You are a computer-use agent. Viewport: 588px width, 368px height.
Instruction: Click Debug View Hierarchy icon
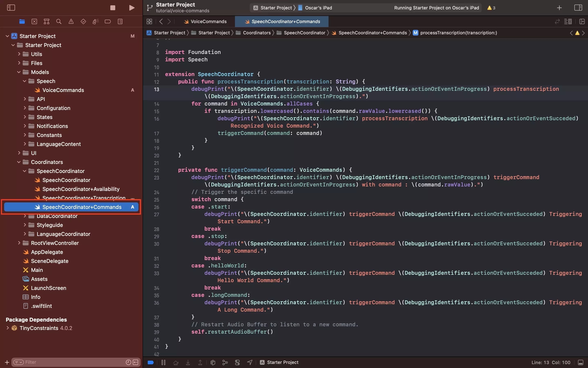pyautogui.click(x=213, y=362)
